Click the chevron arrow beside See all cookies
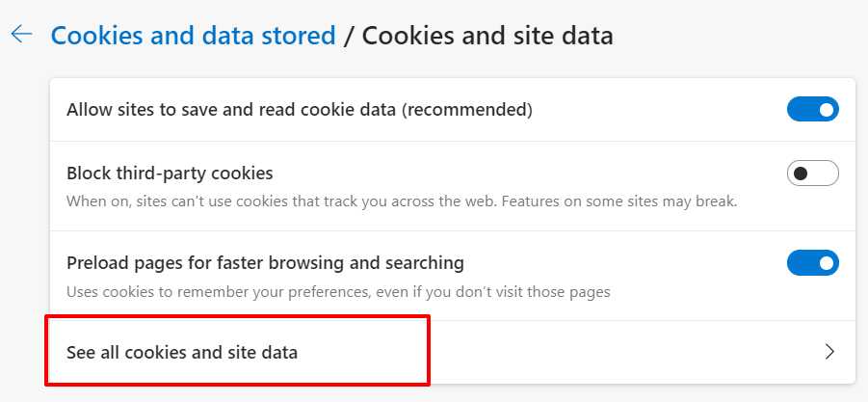The image size is (868, 402). point(830,353)
